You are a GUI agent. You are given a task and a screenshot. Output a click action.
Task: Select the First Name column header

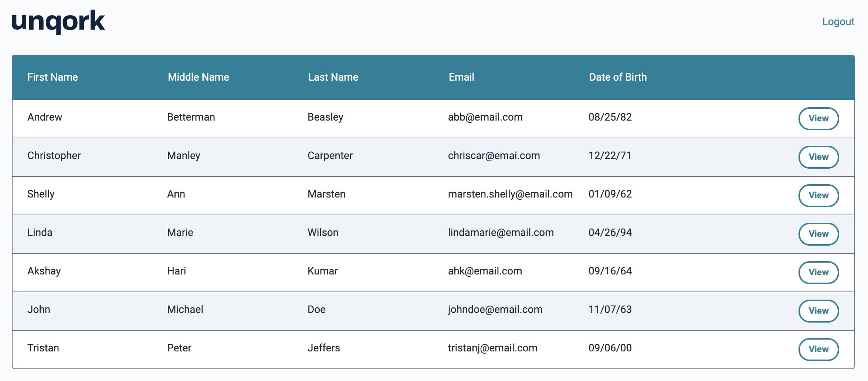pos(52,77)
